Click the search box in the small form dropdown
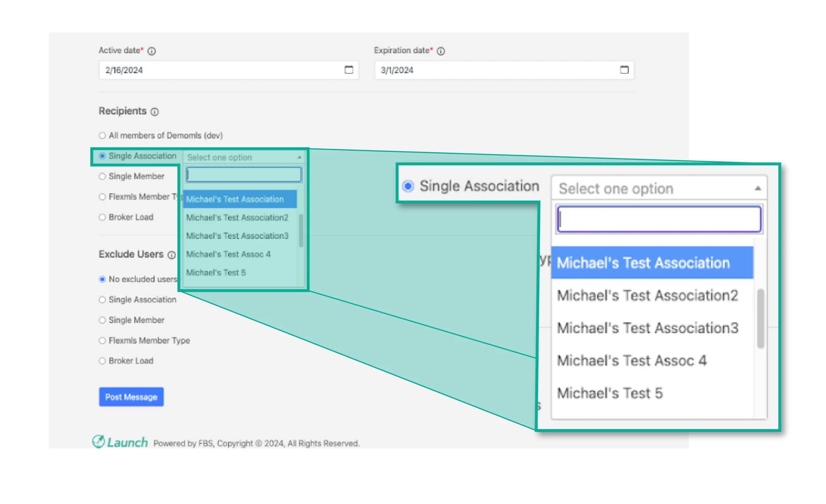Screen dimensions: 826x504 coord(244,175)
